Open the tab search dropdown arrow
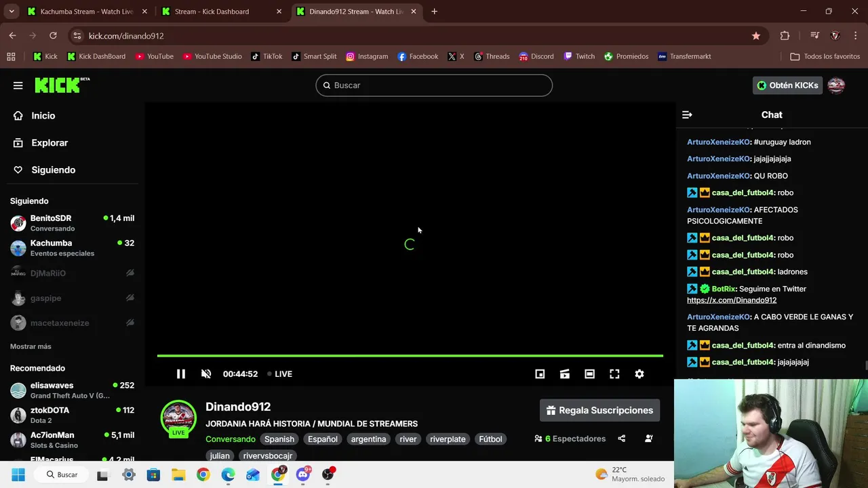This screenshot has height=488, width=868. click(12, 12)
